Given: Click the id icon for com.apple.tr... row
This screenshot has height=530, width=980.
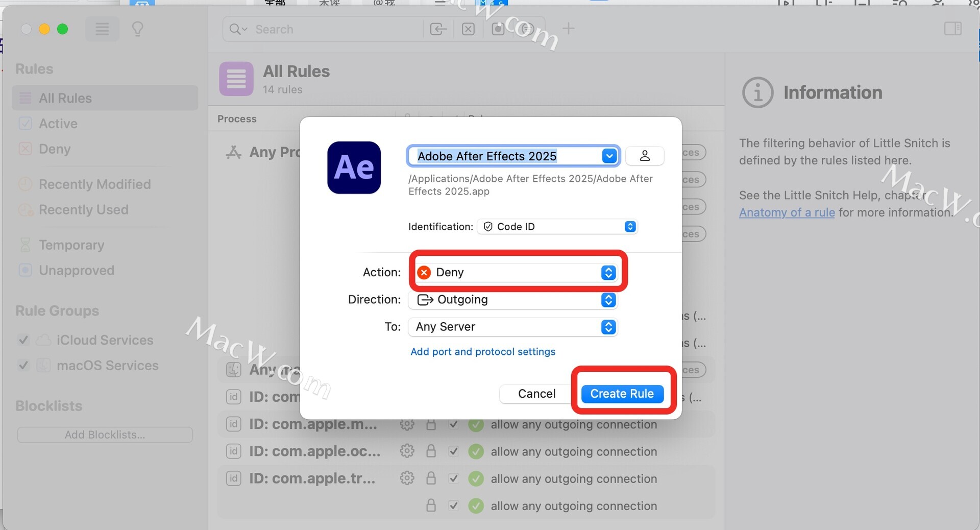Looking at the screenshot, I should coord(234,478).
